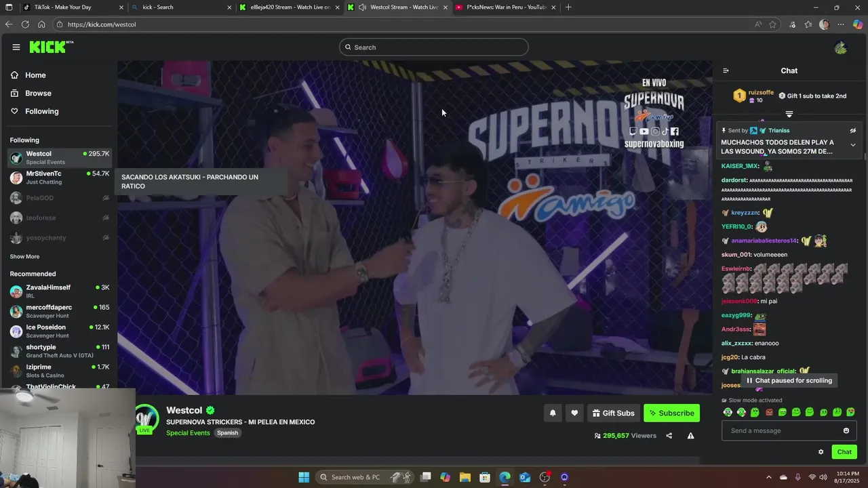
Task: Expand the following list with Show More
Action: (x=24, y=257)
